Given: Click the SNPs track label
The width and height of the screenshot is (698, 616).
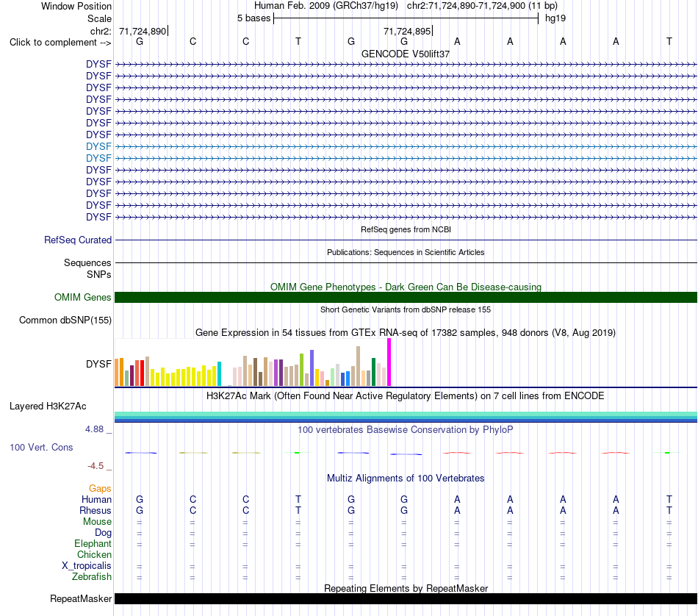Looking at the screenshot, I should 99,274.
